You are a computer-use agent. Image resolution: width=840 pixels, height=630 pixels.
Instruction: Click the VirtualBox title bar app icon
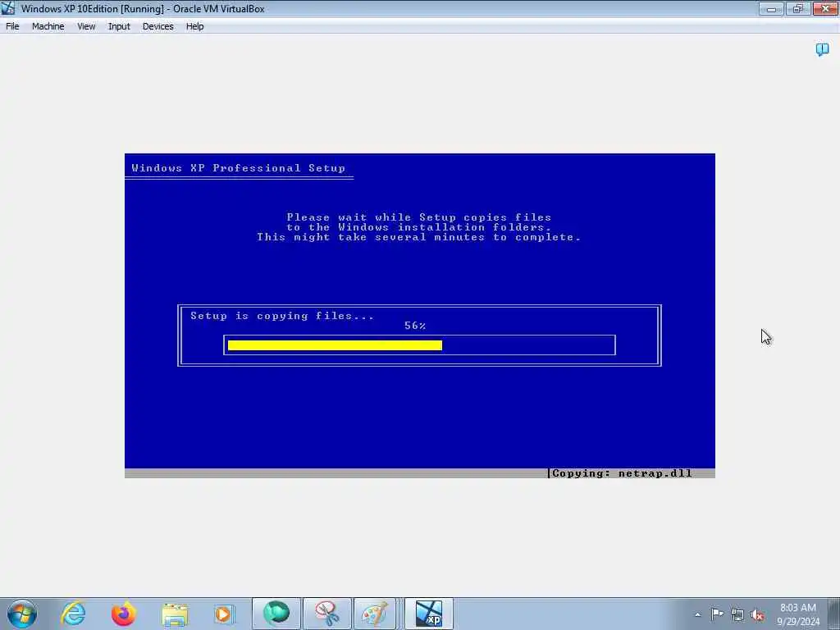pos(7,8)
